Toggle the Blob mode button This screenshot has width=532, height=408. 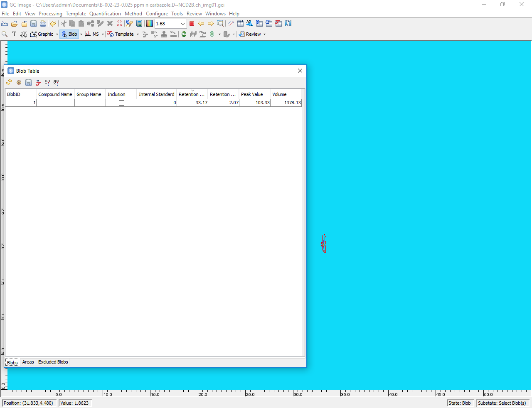69,34
